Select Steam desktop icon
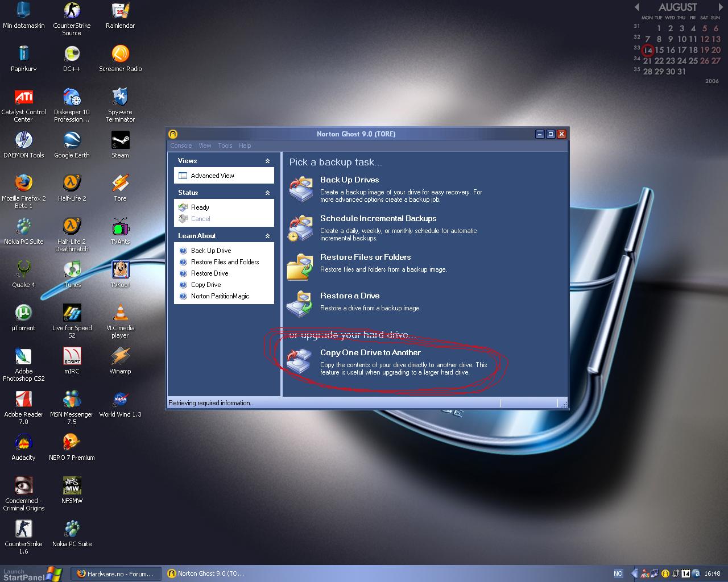The image size is (728, 582). click(120, 145)
